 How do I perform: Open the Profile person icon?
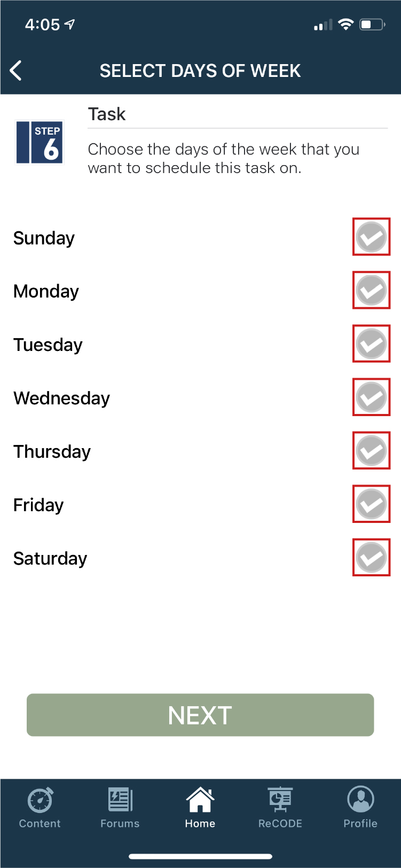tap(360, 800)
